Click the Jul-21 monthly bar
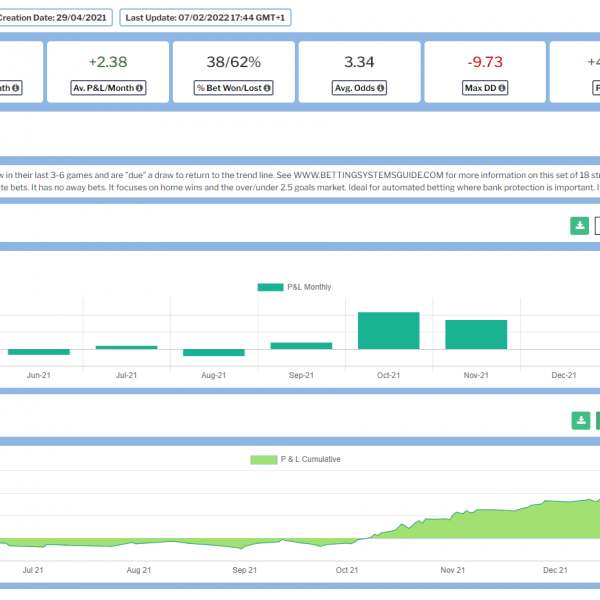 [126, 347]
